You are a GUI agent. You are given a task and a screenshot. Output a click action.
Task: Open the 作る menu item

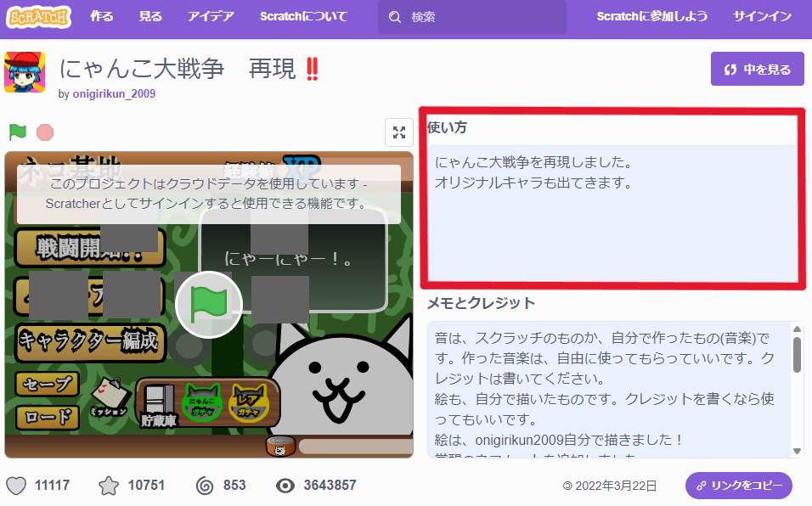(101, 17)
